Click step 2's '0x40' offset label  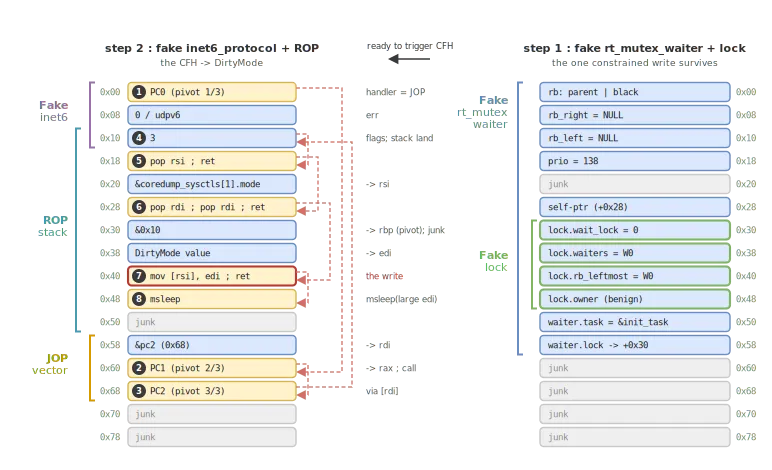click(x=110, y=276)
